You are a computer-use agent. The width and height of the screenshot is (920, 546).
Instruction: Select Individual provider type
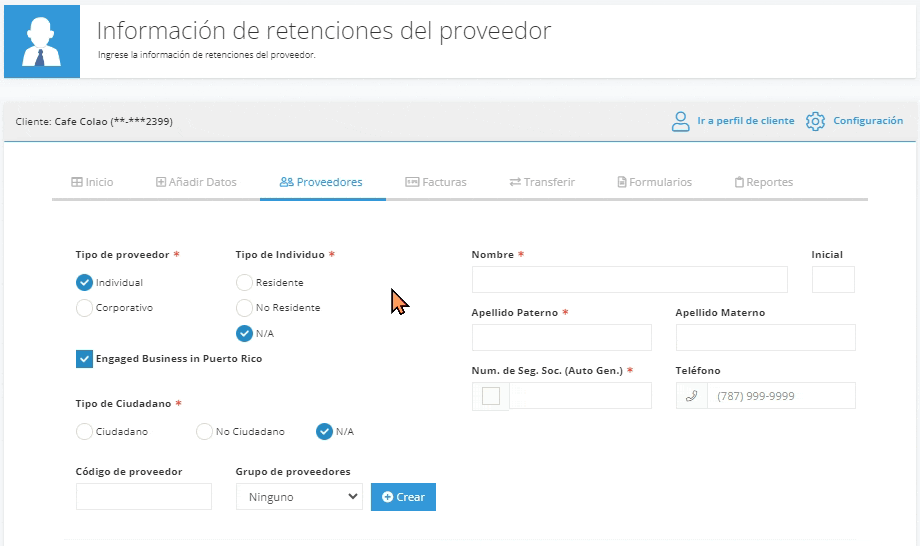(84, 283)
